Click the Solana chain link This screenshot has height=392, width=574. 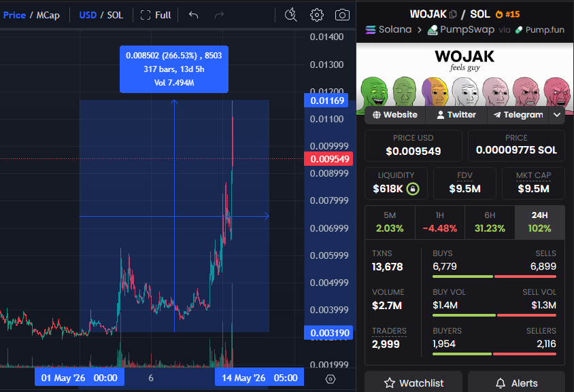pyautogui.click(x=388, y=29)
